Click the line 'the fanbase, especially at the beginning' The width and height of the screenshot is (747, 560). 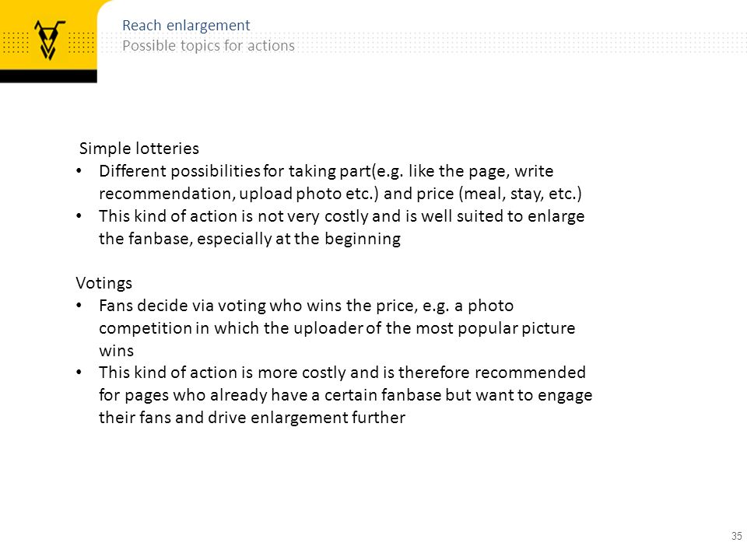point(250,239)
